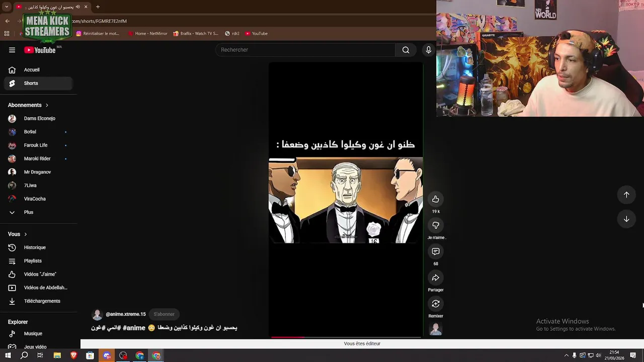Click the search magnifier button
The height and width of the screenshot is (362, 644).
click(x=406, y=50)
